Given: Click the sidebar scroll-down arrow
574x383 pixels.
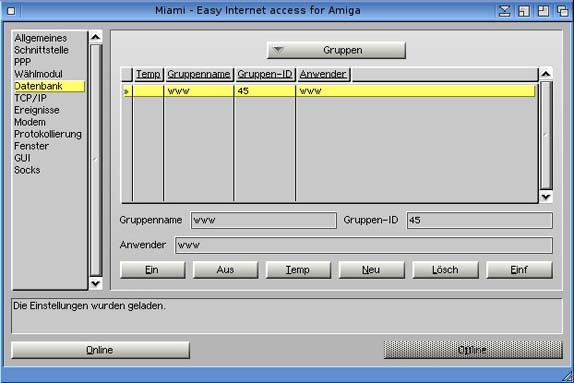Looking at the screenshot, I should point(96,283).
